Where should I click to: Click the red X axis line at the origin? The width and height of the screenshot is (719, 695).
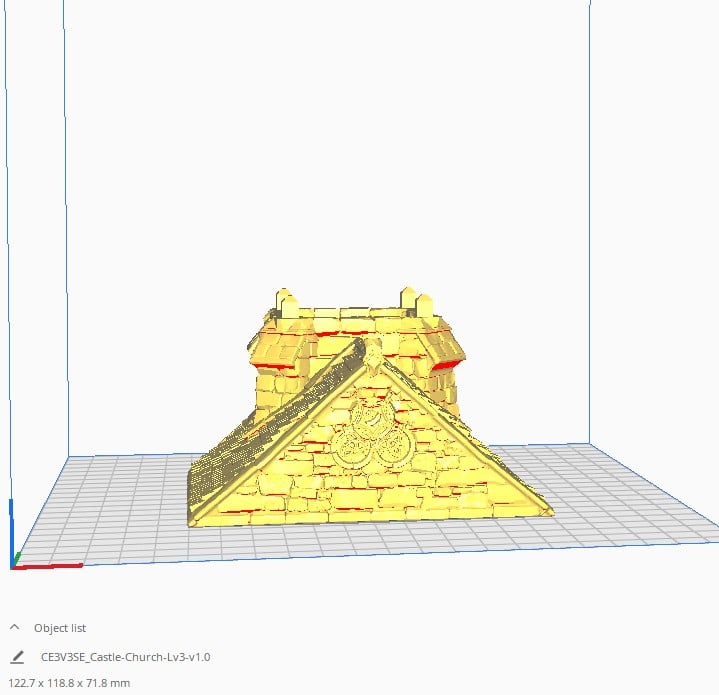tap(50, 566)
